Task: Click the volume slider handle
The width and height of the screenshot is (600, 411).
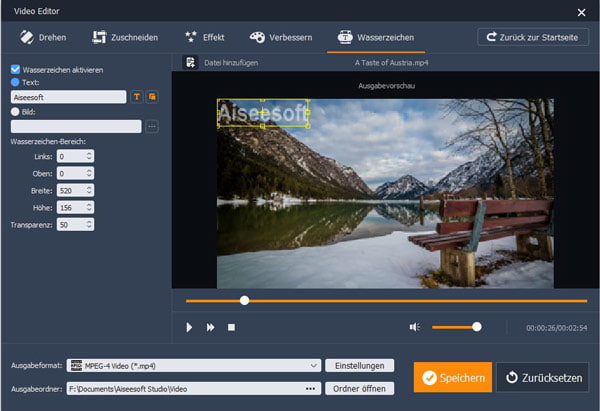Action: (477, 326)
